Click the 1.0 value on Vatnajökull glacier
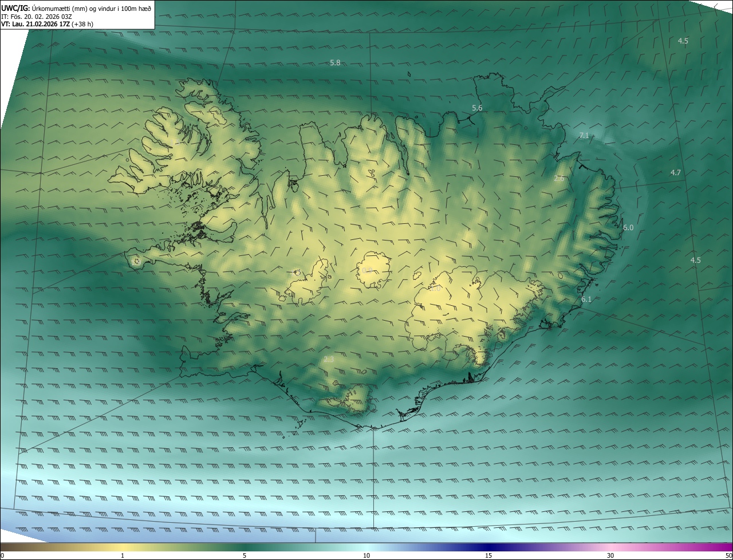733x560 pixels. pos(435,289)
